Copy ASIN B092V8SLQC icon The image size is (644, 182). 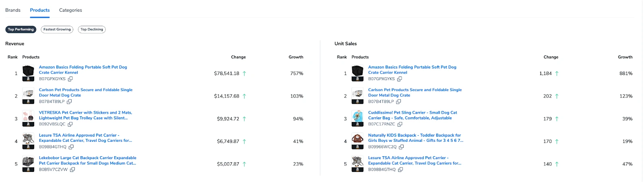[70, 124]
